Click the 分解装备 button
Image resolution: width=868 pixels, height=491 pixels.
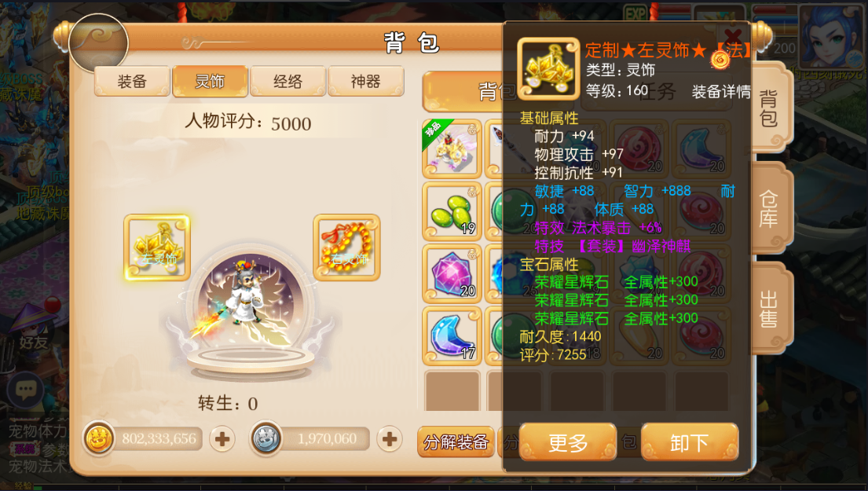click(x=456, y=442)
